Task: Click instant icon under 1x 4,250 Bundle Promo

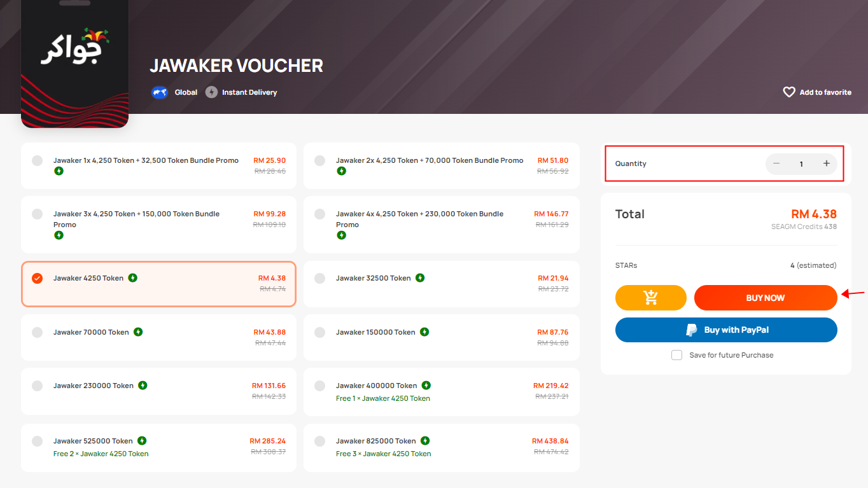Action: tap(59, 171)
